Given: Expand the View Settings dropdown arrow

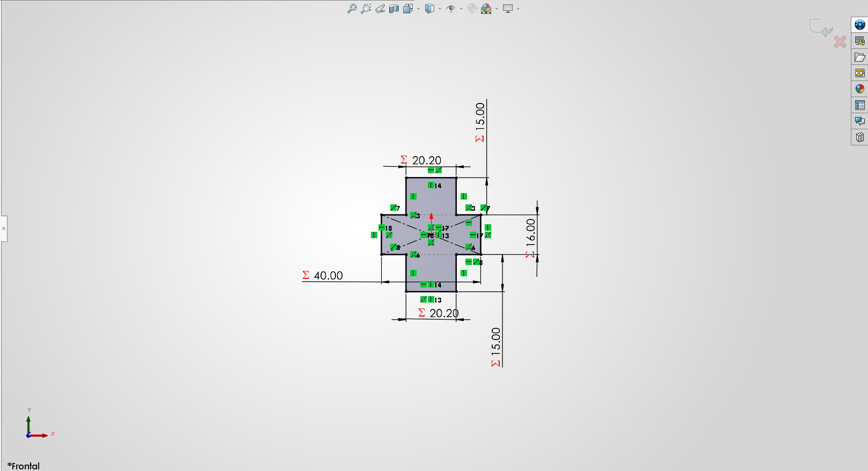Looking at the screenshot, I should (x=518, y=9).
